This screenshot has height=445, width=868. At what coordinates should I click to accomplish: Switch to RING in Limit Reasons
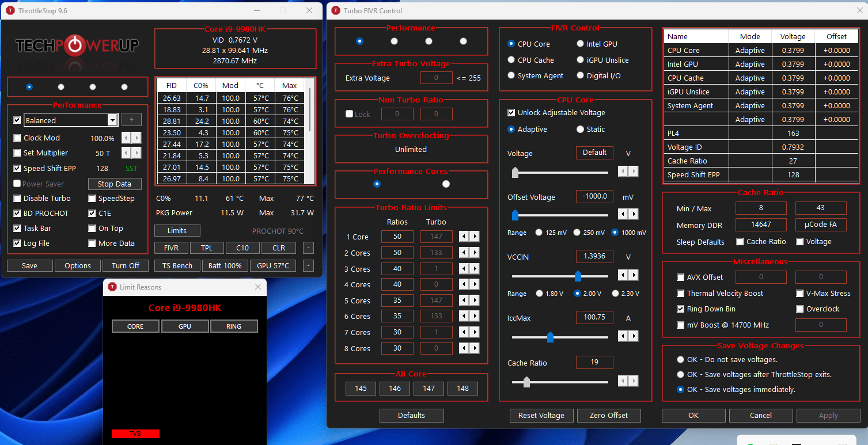coord(234,326)
